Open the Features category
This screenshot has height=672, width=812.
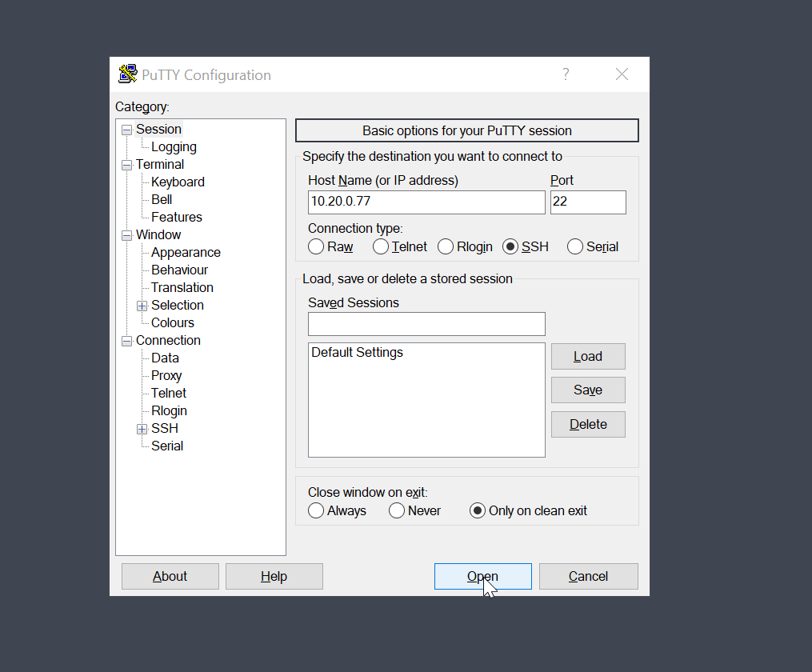177,217
